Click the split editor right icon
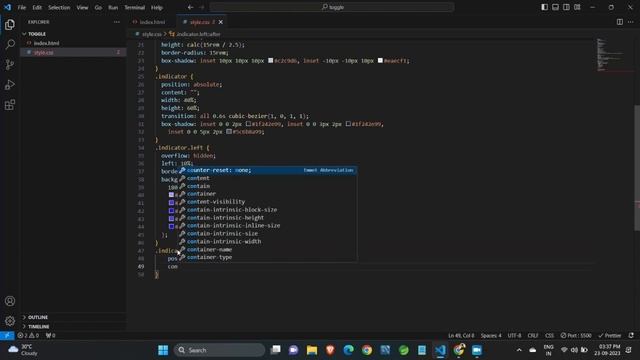Screen dimensions: 640x360 [x=620, y=22]
